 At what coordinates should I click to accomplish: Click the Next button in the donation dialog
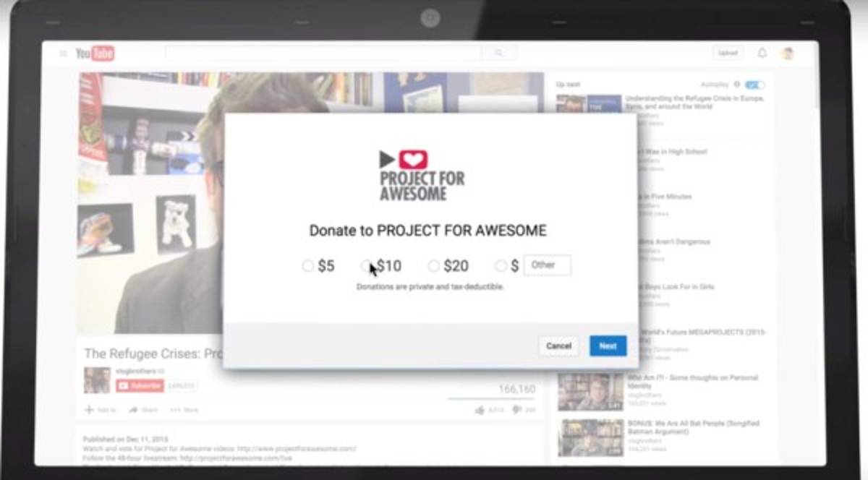click(x=608, y=346)
